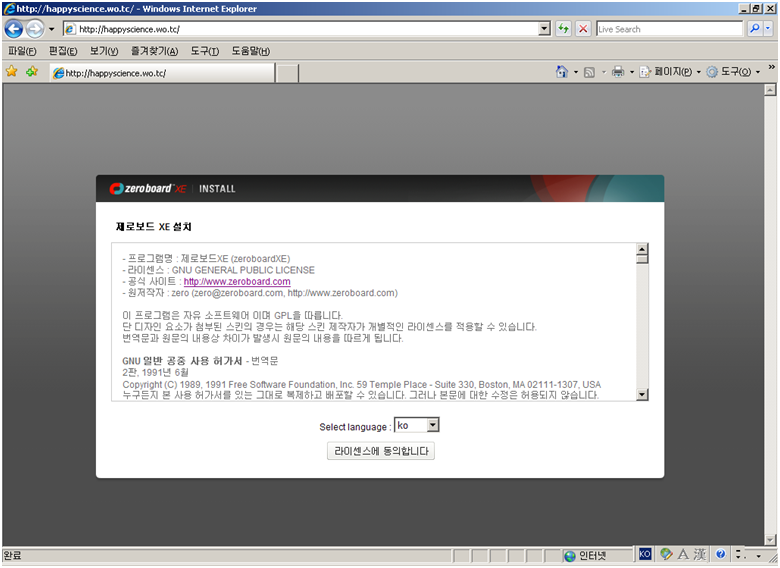Viewport: 780px width, 568px height.
Task: Click the Favorites Center star icon
Action: pos(11,72)
